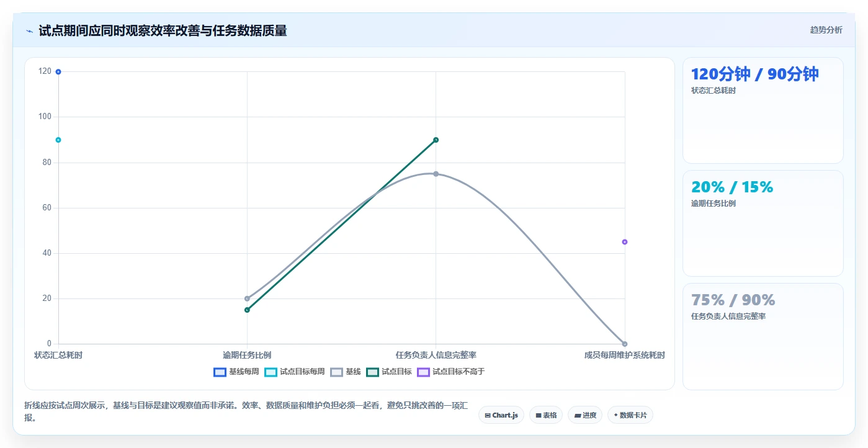Click the y-axis value 60

(47, 208)
